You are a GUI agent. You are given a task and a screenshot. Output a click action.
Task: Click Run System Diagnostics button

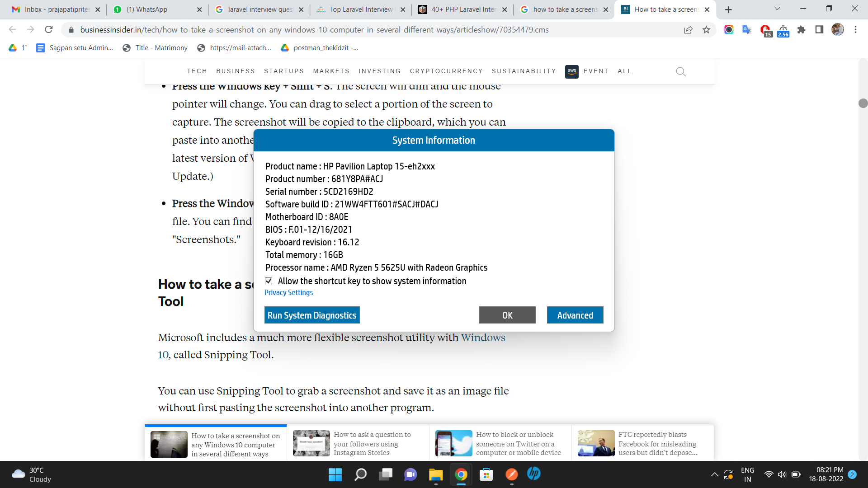coord(312,315)
